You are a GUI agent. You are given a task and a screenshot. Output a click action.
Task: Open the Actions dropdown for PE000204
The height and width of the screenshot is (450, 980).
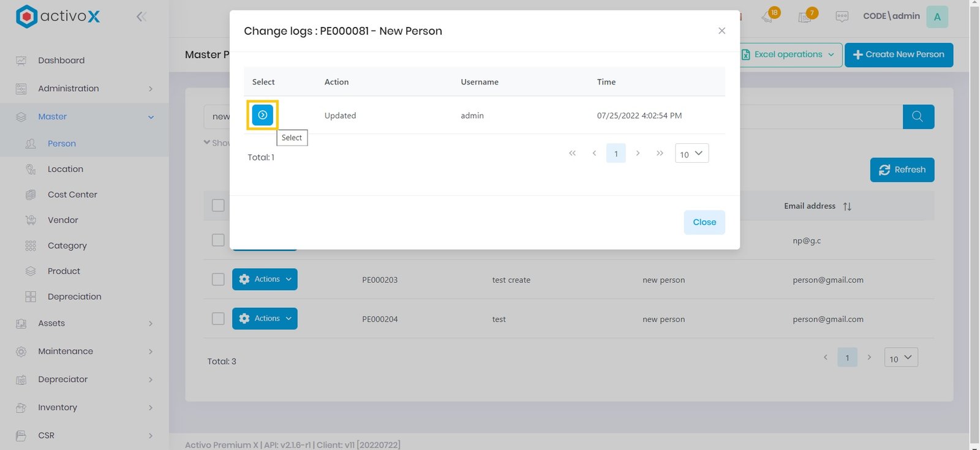coord(265,318)
